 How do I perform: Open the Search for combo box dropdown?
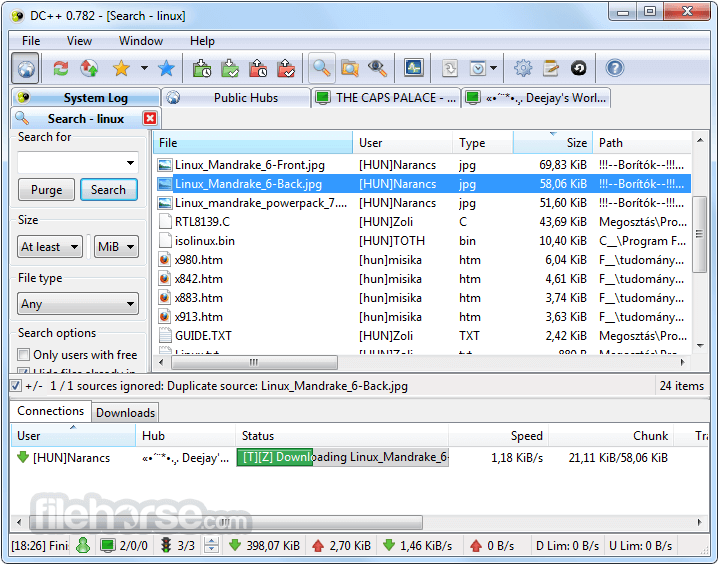coord(130,163)
